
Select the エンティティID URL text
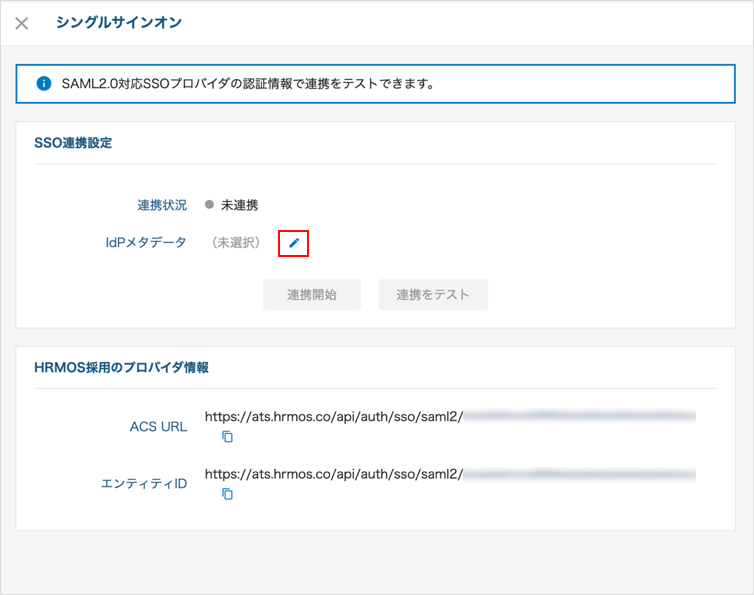point(450,474)
